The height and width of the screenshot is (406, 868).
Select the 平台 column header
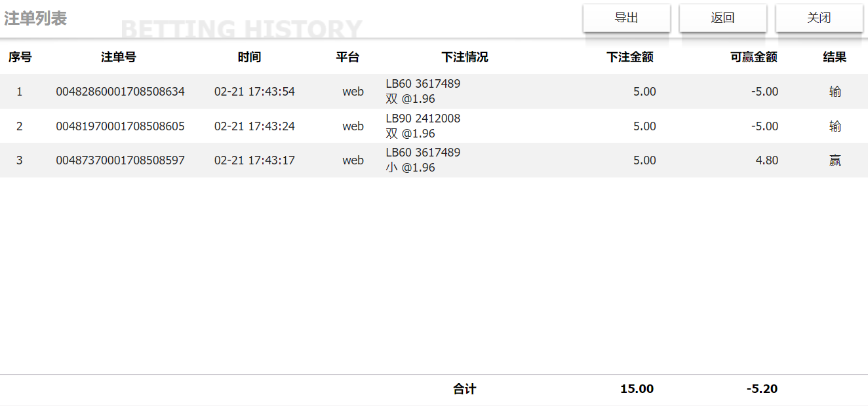click(x=347, y=57)
